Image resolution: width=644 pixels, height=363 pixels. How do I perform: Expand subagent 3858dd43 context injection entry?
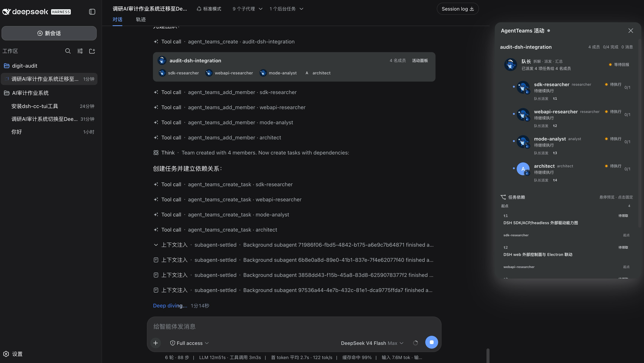coord(293,275)
